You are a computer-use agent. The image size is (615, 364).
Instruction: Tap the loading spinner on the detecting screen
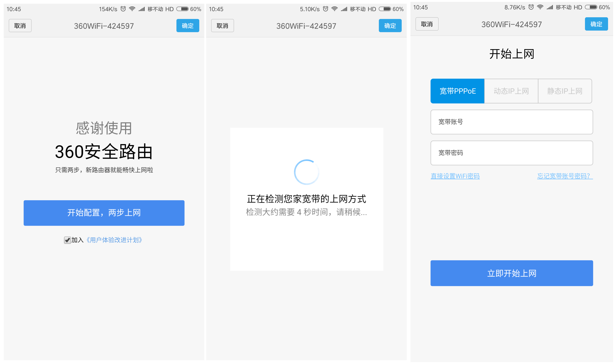(307, 172)
